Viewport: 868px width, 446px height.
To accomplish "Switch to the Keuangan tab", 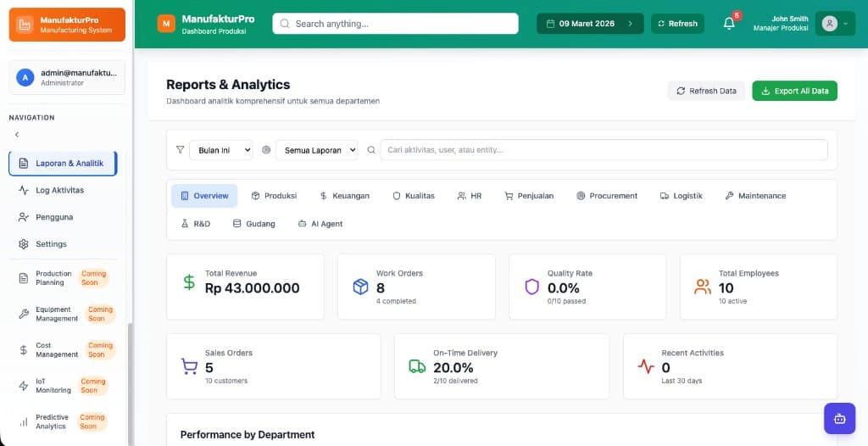I will (x=344, y=196).
